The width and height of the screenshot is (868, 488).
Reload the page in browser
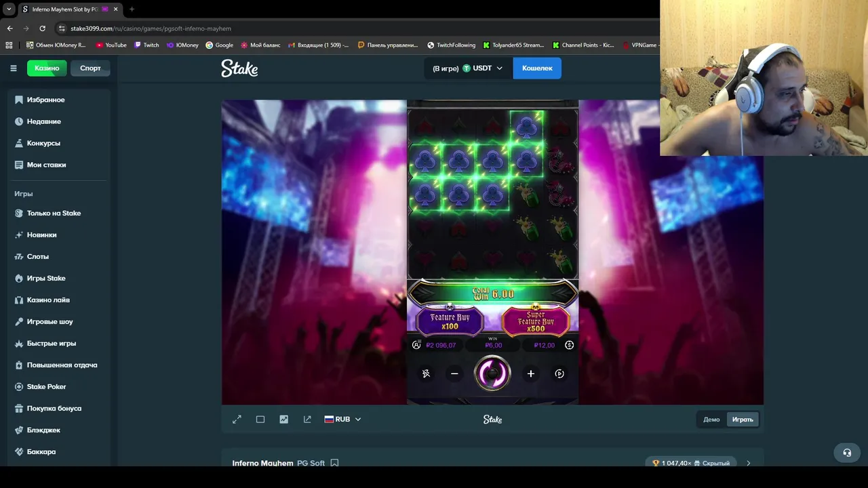pos(42,28)
